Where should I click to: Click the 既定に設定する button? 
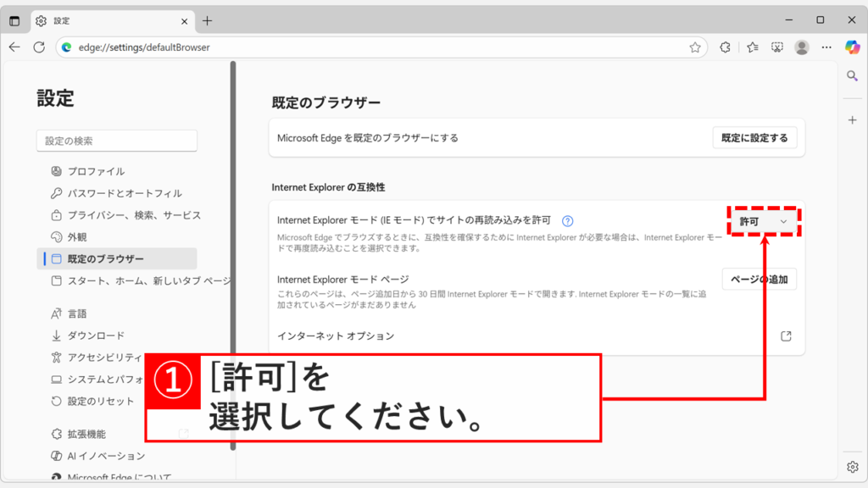tap(754, 137)
